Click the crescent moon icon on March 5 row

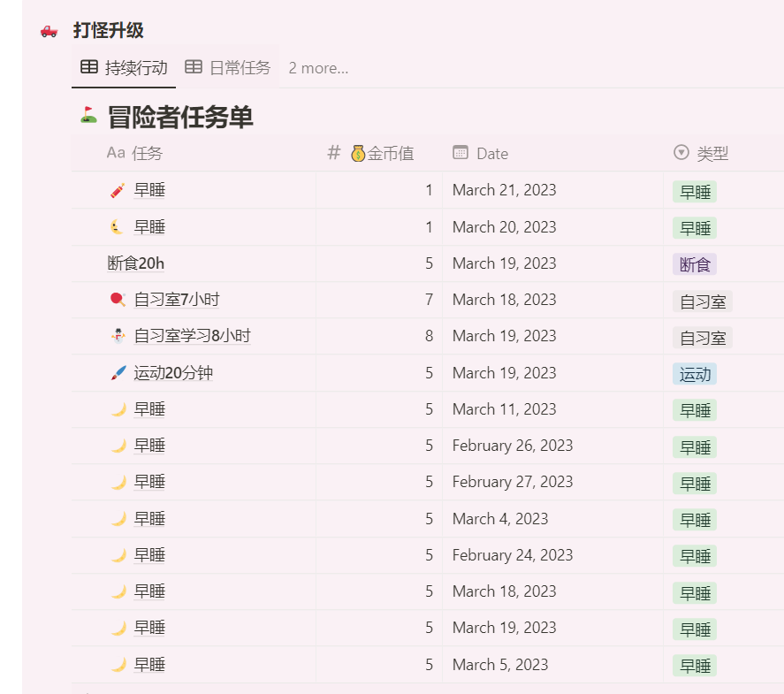(x=118, y=665)
